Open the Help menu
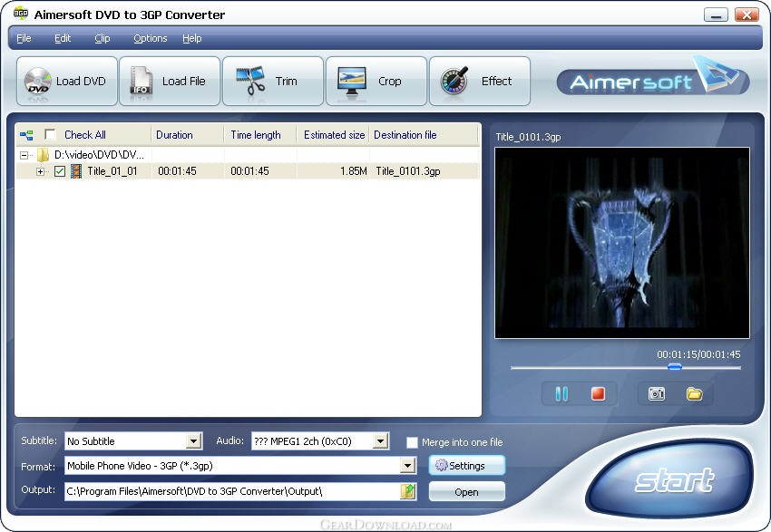Image resolution: width=771 pixels, height=532 pixels. [191, 38]
